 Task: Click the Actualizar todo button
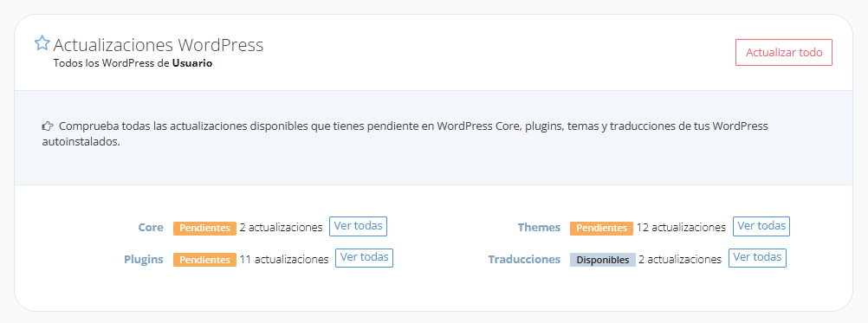[x=784, y=53]
